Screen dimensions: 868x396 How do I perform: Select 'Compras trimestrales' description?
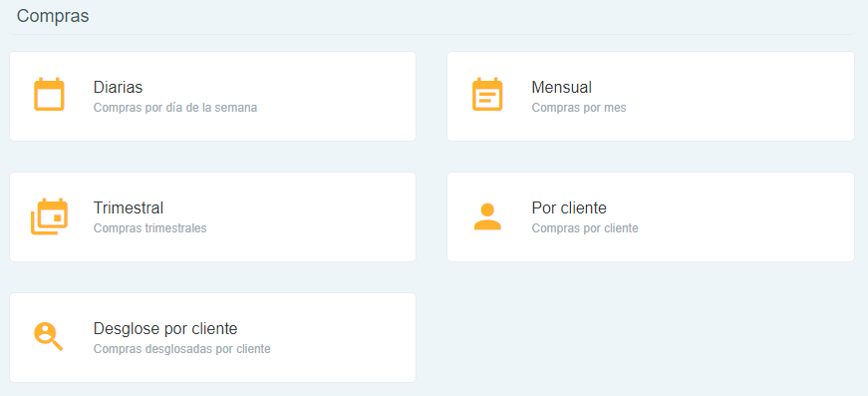coord(150,228)
